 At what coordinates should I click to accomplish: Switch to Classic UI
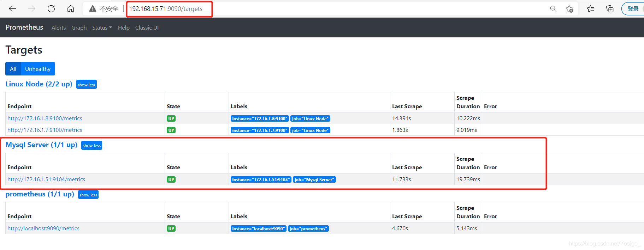coord(147,28)
